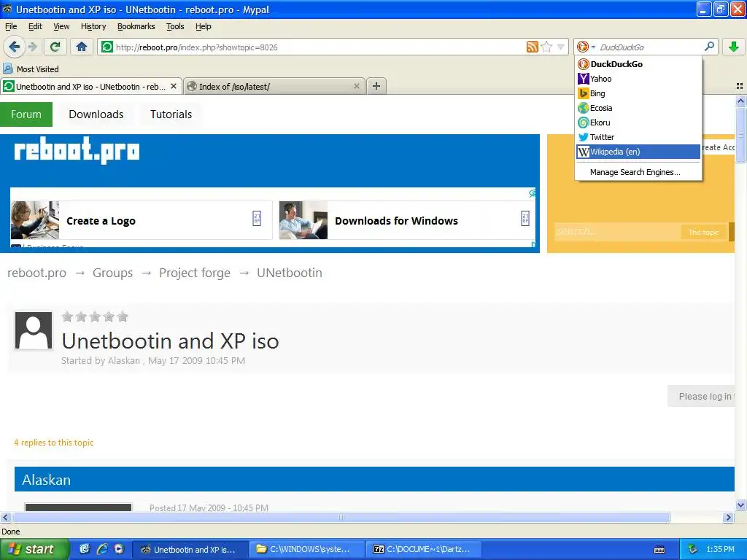Click the Forum navigation button
The width and height of the screenshot is (747, 560).
(x=26, y=114)
